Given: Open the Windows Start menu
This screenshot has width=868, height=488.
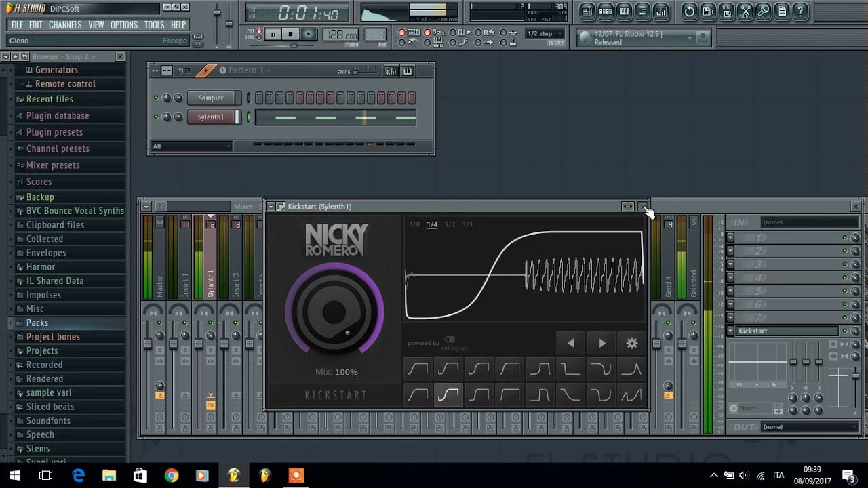Looking at the screenshot, I should [x=15, y=476].
